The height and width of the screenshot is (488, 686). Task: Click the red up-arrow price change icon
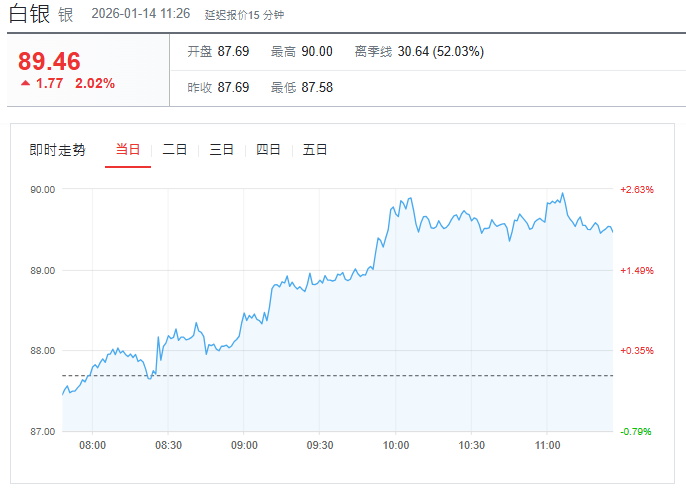25,84
